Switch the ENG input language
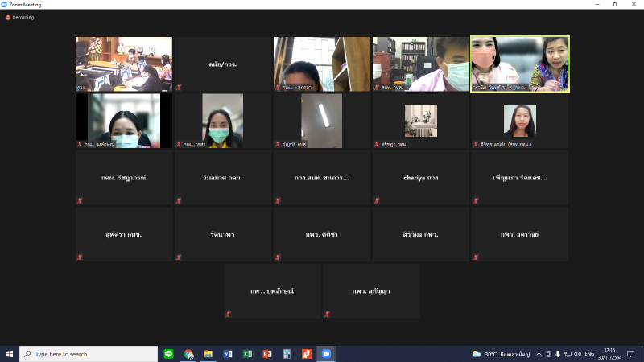 [589, 354]
